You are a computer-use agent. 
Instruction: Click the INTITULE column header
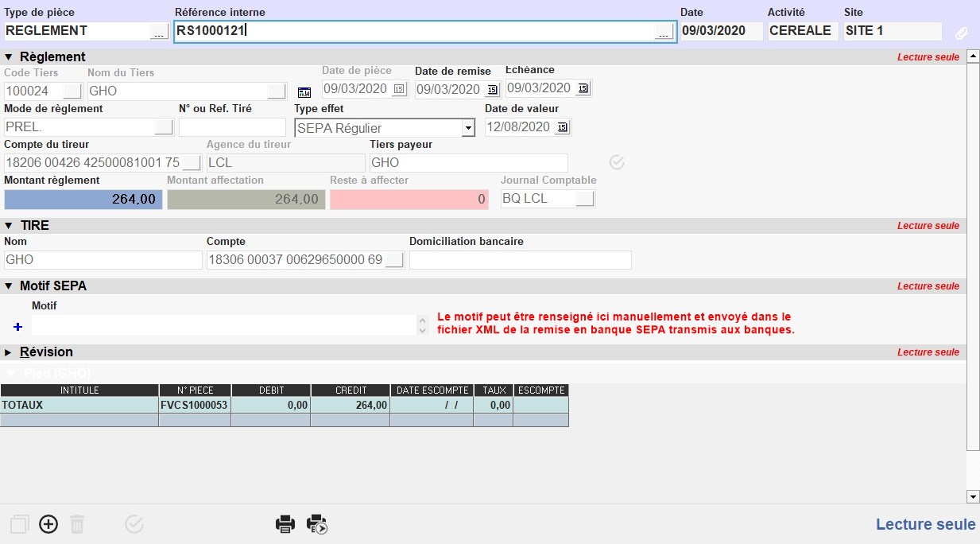pyautogui.click(x=79, y=391)
